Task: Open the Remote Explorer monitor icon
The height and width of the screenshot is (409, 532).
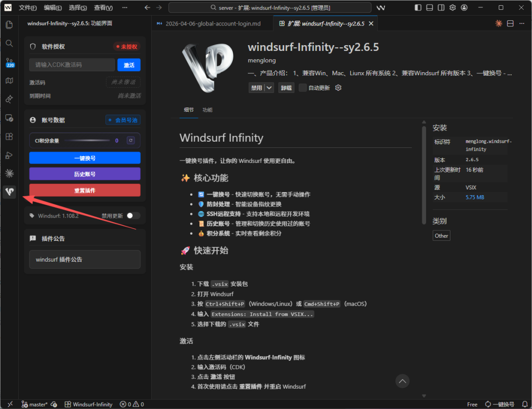Action: pos(9,118)
